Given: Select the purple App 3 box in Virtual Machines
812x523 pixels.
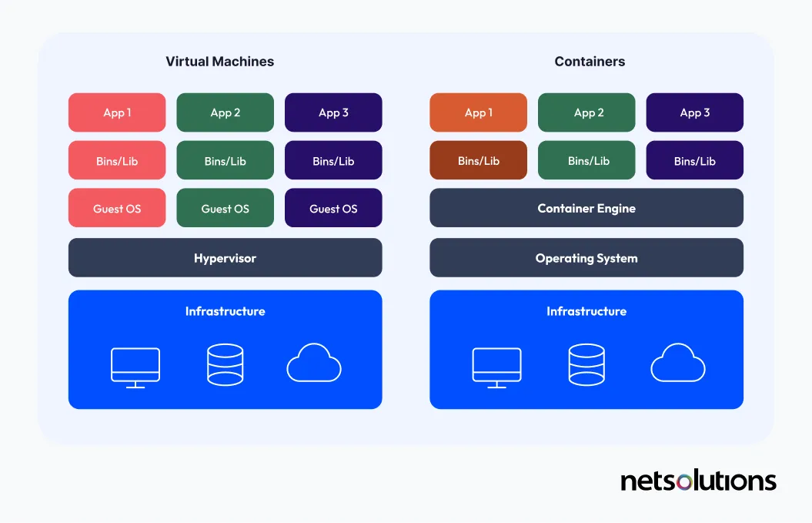Looking at the screenshot, I should pyautogui.click(x=333, y=112).
